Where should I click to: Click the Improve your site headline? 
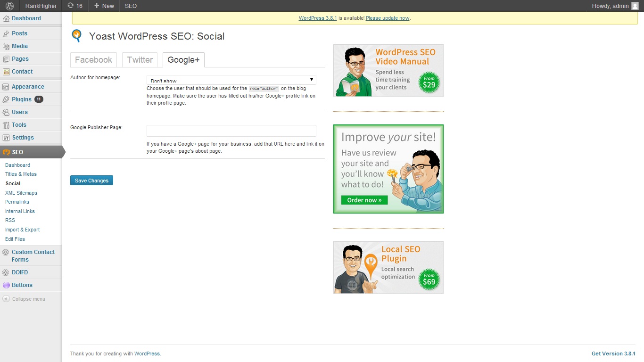point(388,137)
